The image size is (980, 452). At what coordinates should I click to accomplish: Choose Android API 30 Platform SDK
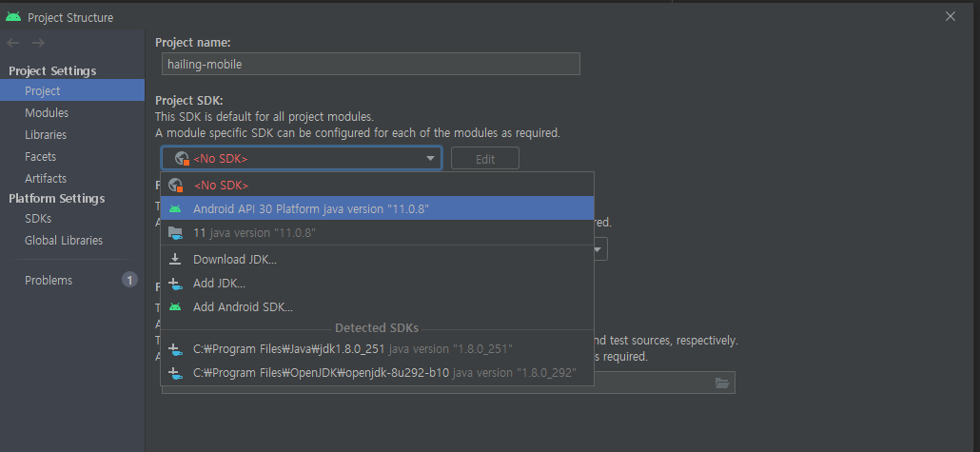click(377, 208)
